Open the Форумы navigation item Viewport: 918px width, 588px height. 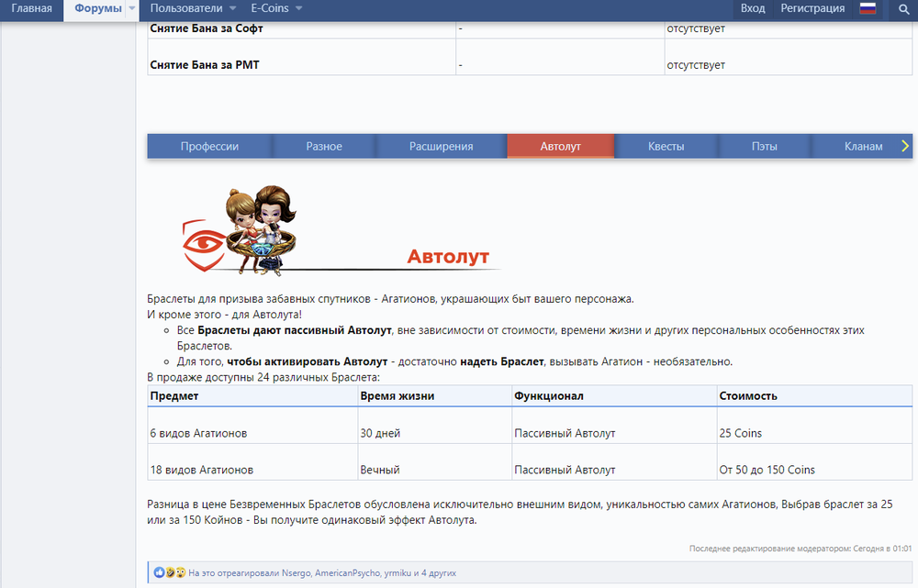(97, 9)
